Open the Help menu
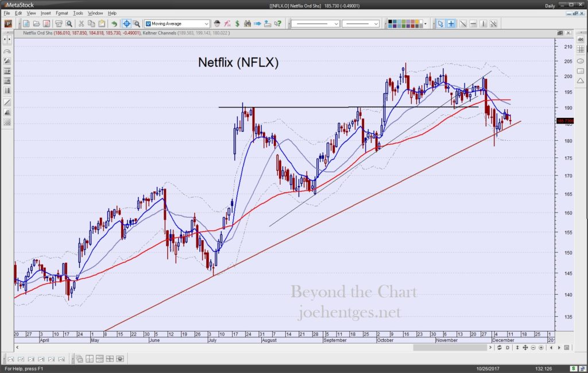 point(112,13)
